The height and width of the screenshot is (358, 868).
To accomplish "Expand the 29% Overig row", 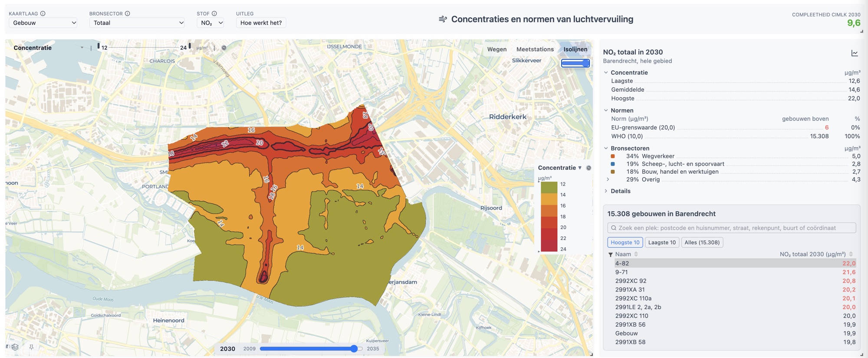I will (608, 179).
